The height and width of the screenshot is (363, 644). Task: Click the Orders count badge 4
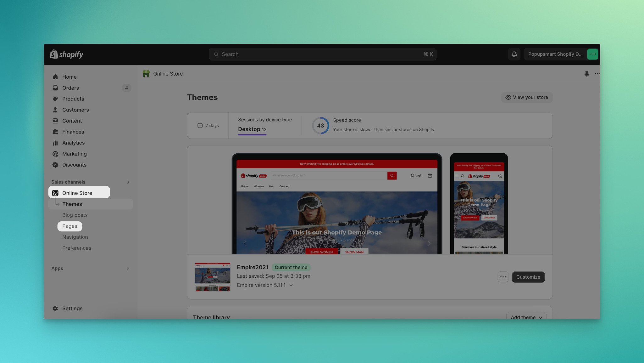tap(126, 88)
